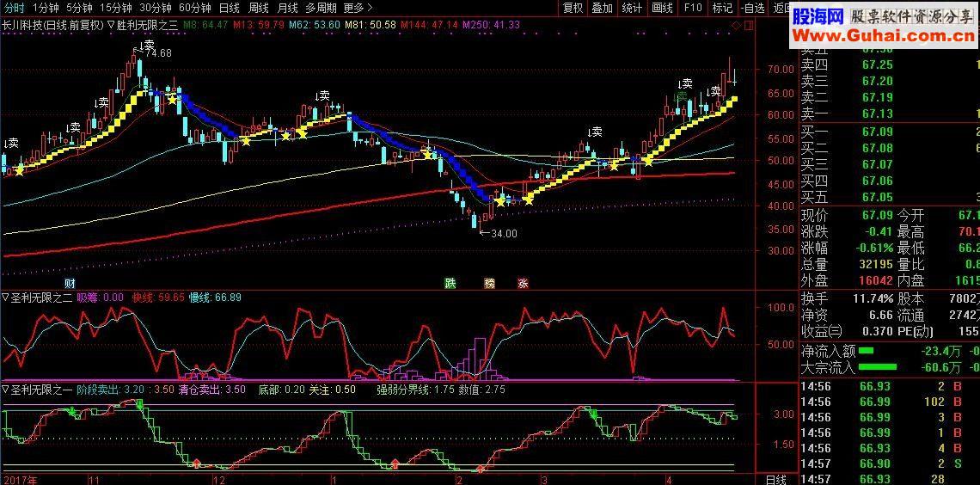Switch to the 1分钟 period tab
Viewport: 980px width, 485px height.
(45, 8)
